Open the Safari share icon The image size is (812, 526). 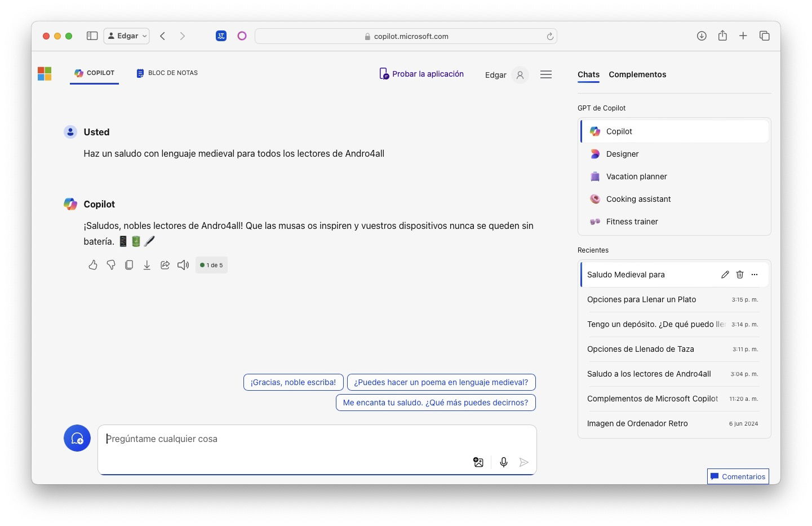click(x=722, y=36)
